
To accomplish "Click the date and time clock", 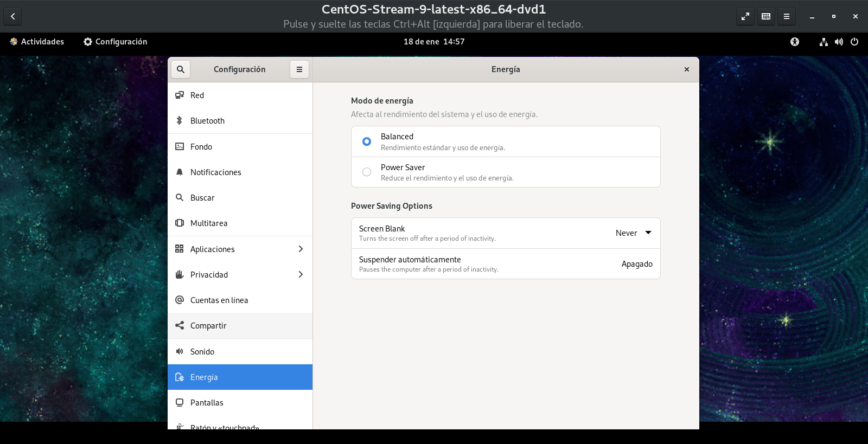I will [433, 42].
